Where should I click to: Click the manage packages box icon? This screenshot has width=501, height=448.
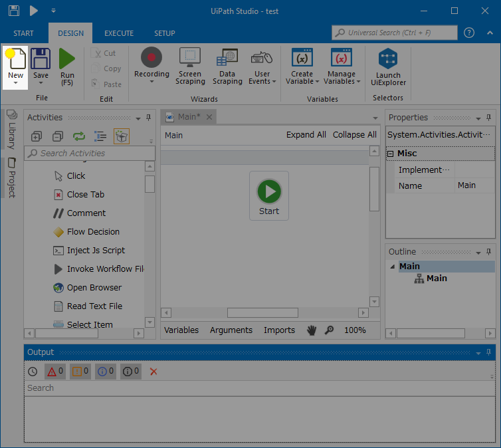tap(122, 136)
